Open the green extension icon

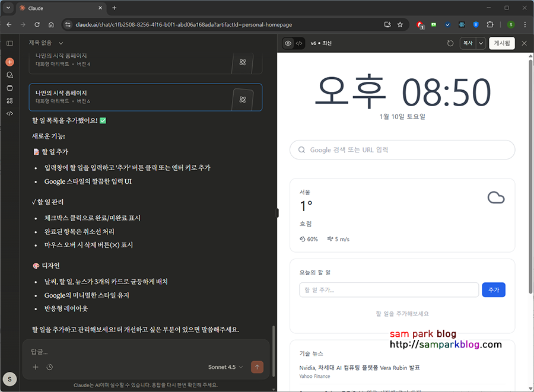click(434, 24)
